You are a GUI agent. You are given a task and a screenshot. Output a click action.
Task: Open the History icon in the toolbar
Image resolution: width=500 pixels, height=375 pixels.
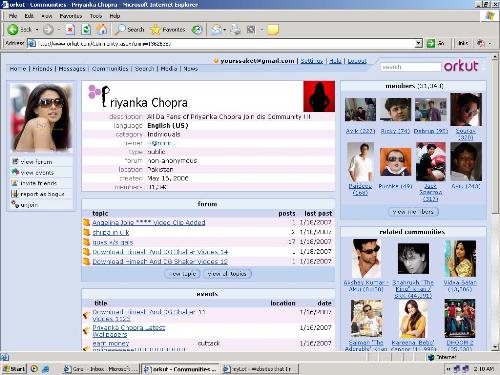(x=197, y=30)
